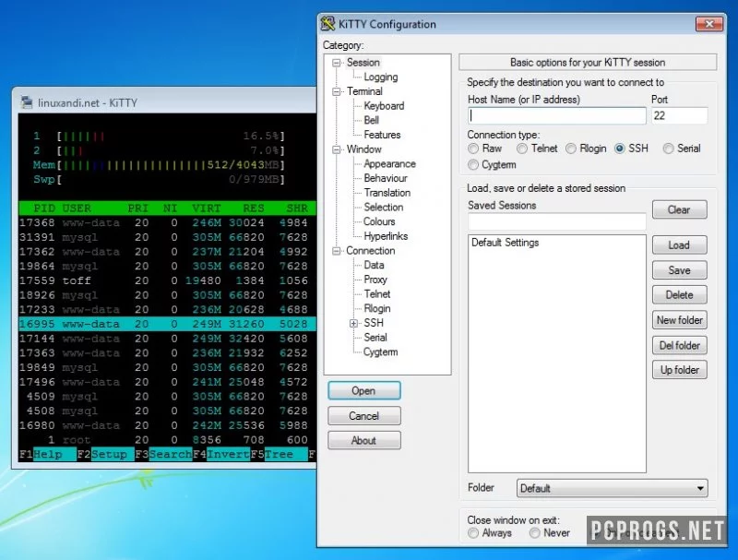Open the Behaviour settings category
Image resolution: width=738 pixels, height=560 pixels.
385,178
